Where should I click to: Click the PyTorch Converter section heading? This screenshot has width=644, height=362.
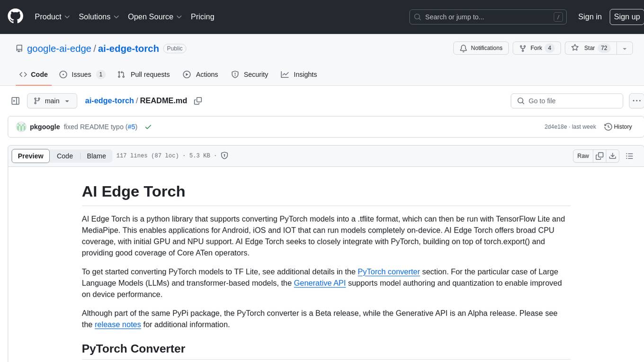point(134,349)
